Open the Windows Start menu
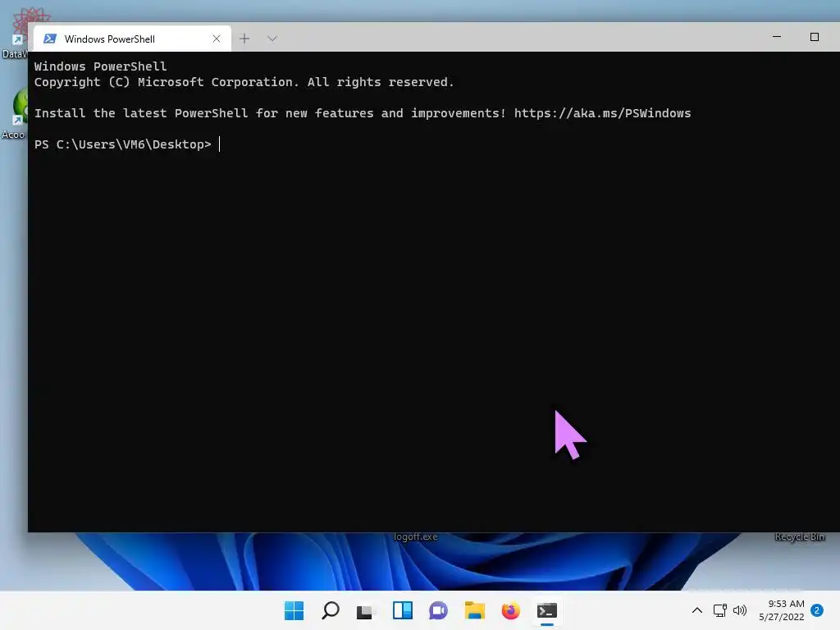 tap(294, 610)
